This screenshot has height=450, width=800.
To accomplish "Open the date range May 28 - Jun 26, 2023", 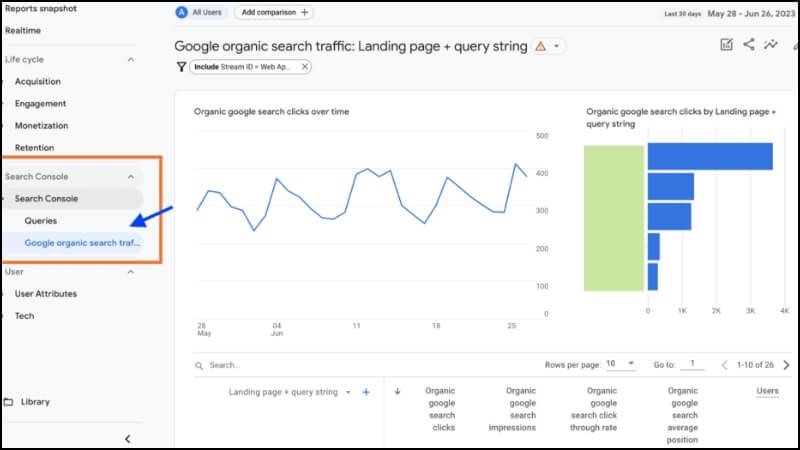I will click(x=751, y=14).
